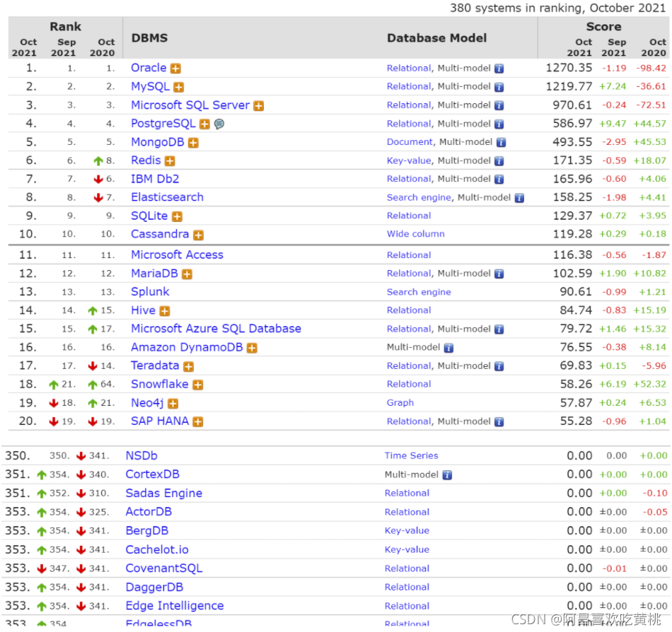Viewport: 672px width, 632px height.
Task: Click the plus icon next to SQLite
Action: coord(177,216)
